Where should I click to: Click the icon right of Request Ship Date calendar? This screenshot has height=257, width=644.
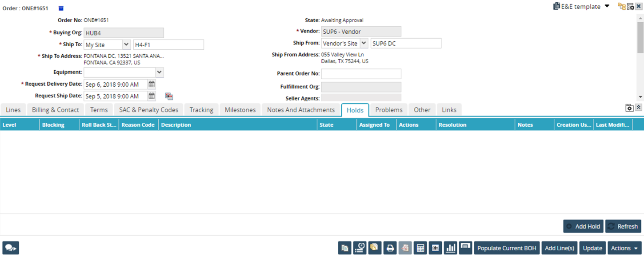tap(169, 96)
